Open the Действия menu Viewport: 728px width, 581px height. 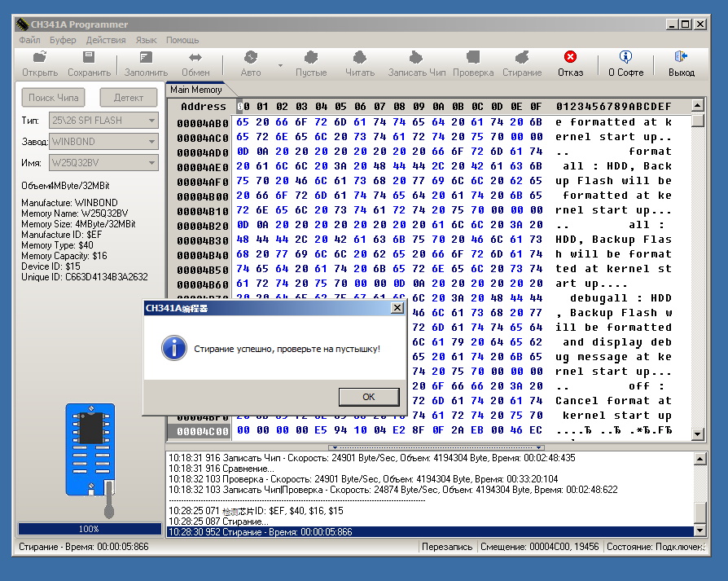point(106,40)
